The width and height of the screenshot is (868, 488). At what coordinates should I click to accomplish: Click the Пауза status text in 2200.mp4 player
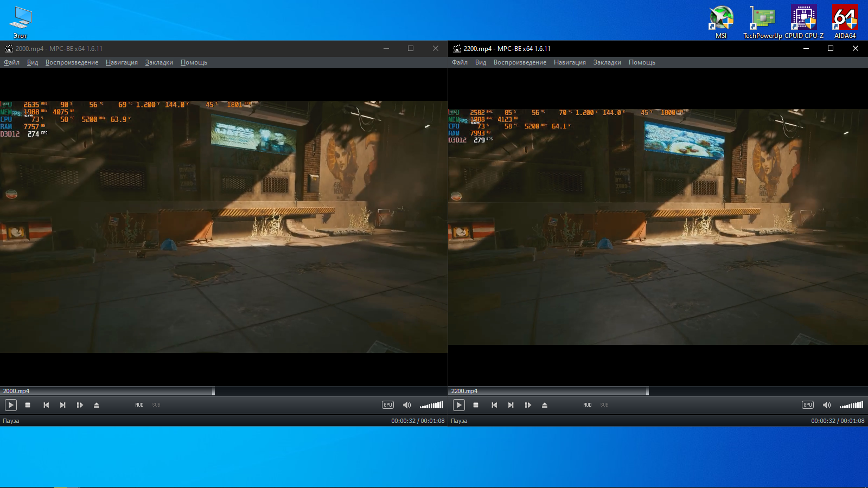(459, 421)
